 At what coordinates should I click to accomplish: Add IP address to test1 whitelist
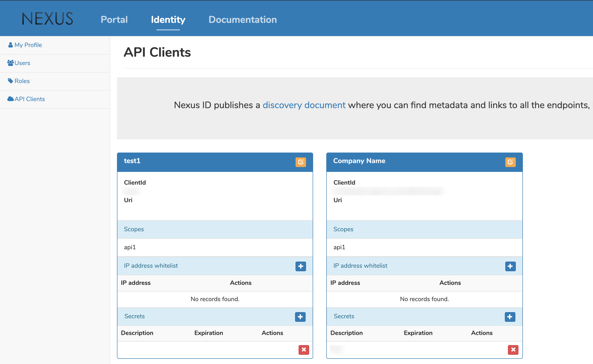pos(301,266)
